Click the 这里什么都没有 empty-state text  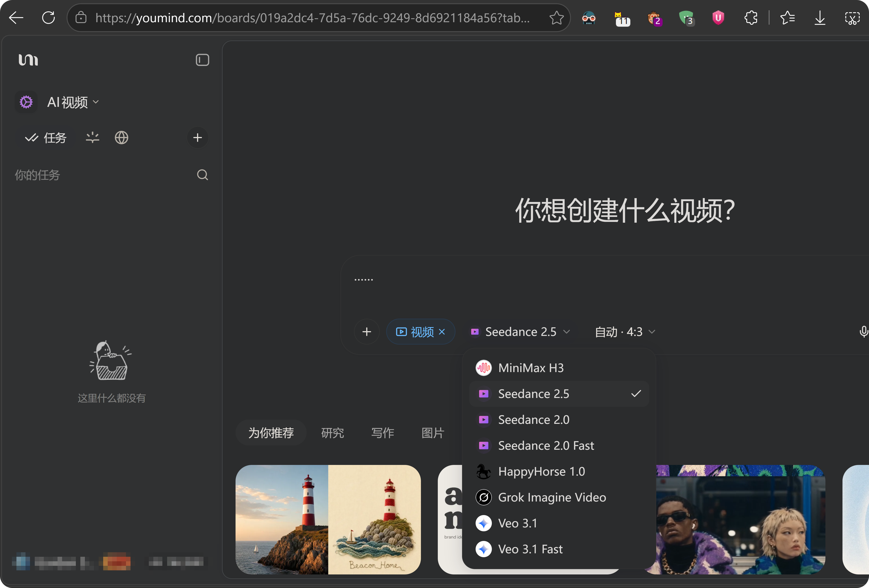[111, 398]
